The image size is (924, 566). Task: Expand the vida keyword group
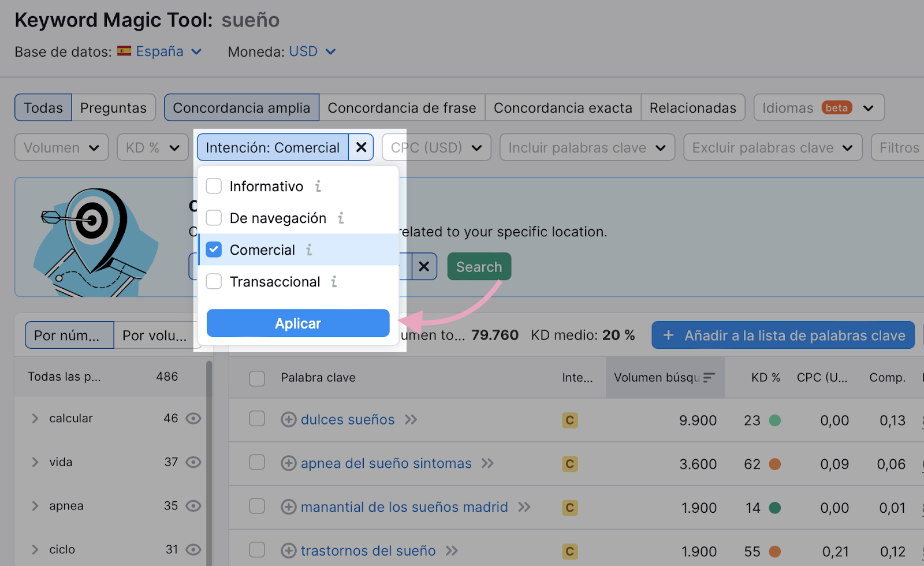coord(35,462)
